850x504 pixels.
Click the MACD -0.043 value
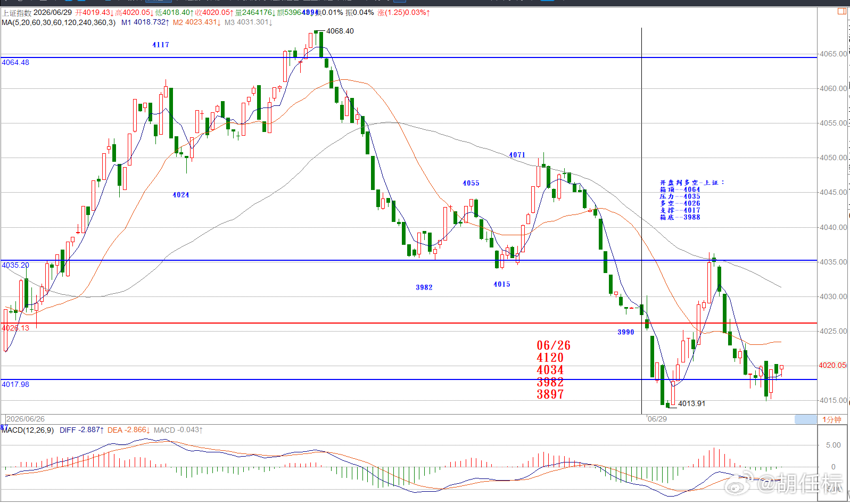178,430
